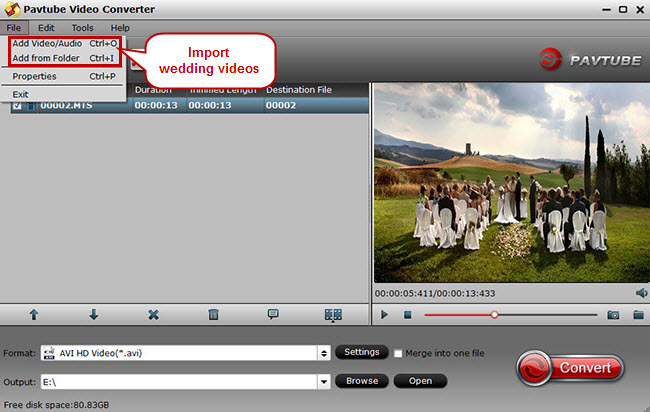
Task: Click Free disk space:80.83GB status text
Action: click(56, 405)
